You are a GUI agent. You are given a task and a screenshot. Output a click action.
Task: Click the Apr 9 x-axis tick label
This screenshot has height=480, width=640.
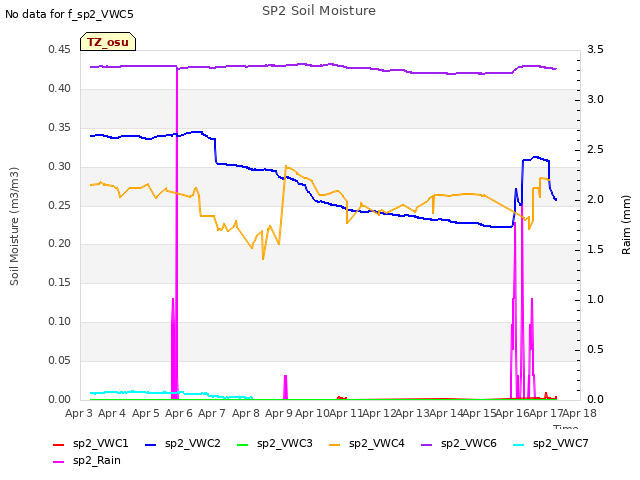(x=279, y=413)
